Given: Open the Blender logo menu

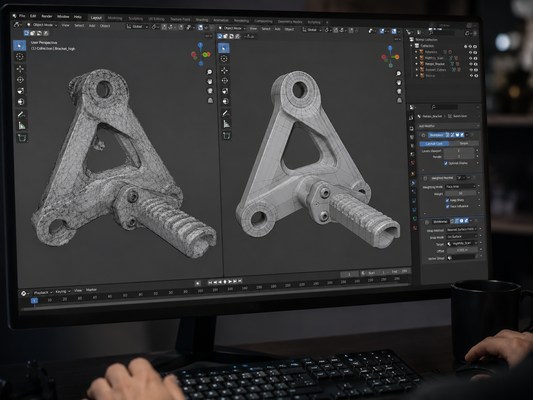Looking at the screenshot, I should click(14, 16).
